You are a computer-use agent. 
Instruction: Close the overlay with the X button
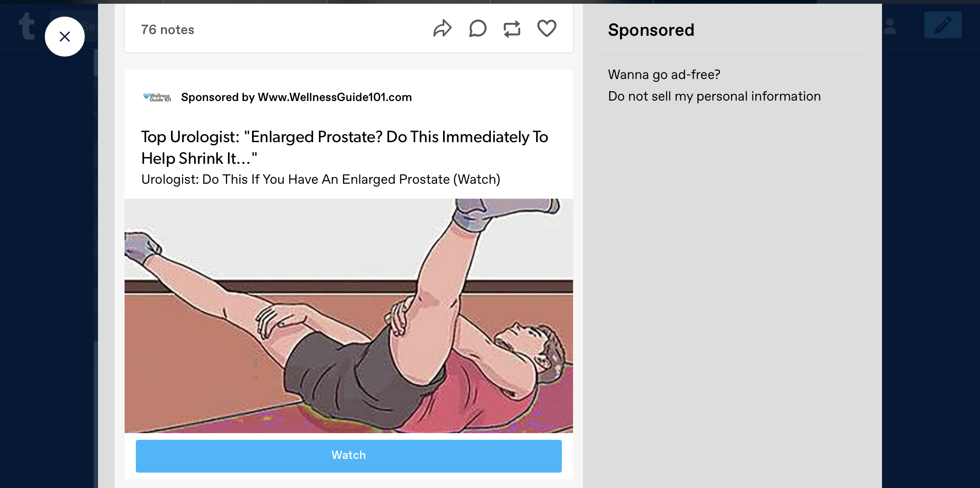click(x=65, y=37)
